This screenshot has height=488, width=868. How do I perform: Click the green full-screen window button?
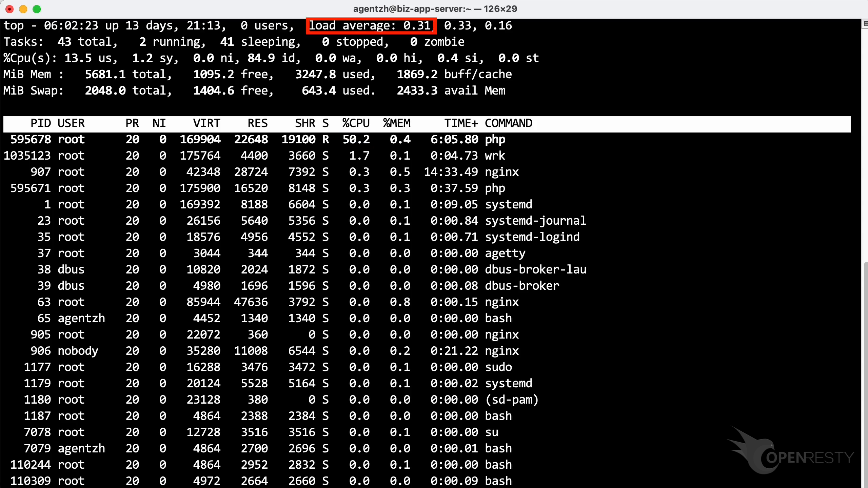pos(37,9)
